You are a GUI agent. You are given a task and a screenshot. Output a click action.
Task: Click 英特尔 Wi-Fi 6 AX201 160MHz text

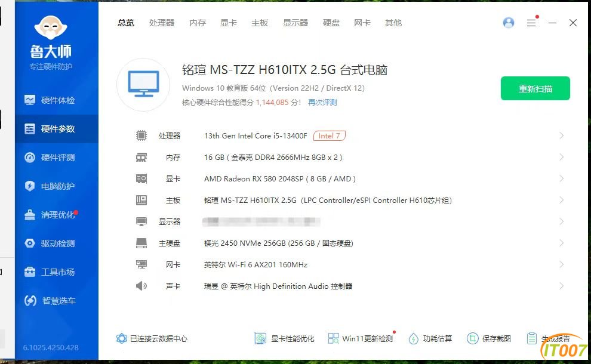pos(256,264)
